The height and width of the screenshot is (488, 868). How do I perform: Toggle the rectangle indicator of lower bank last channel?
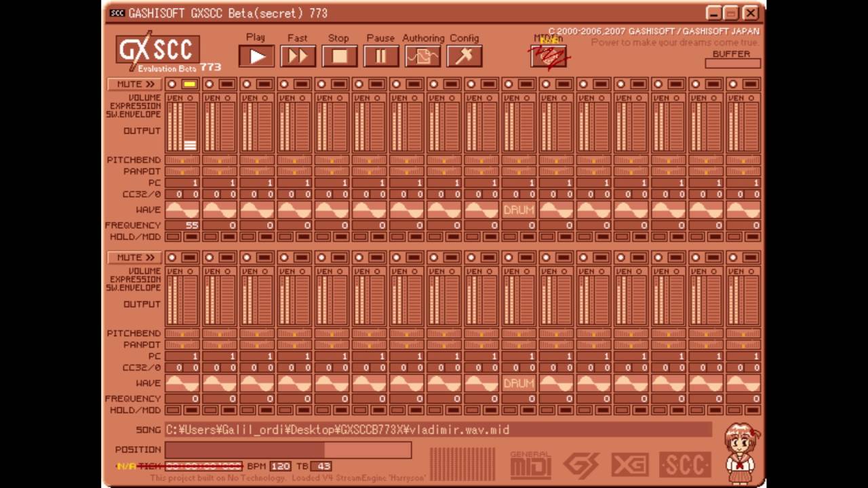tap(750, 258)
